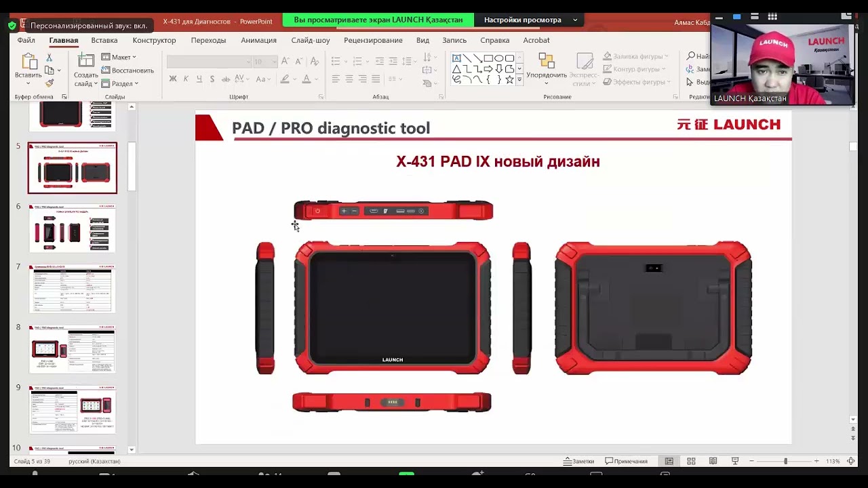868x488 pixels.
Task: Click the Cut scissors icon
Action: click(x=49, y=58)
